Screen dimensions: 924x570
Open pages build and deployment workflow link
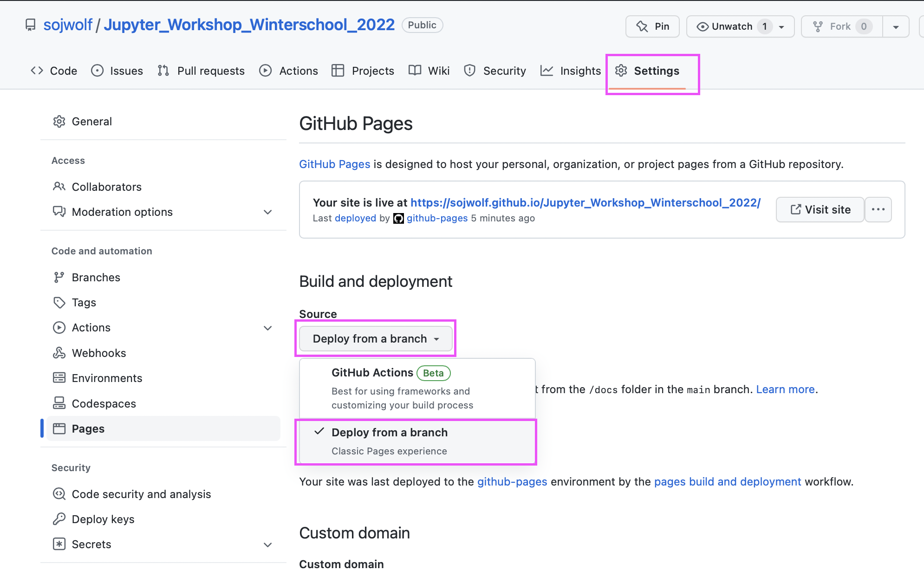[728, 482]
